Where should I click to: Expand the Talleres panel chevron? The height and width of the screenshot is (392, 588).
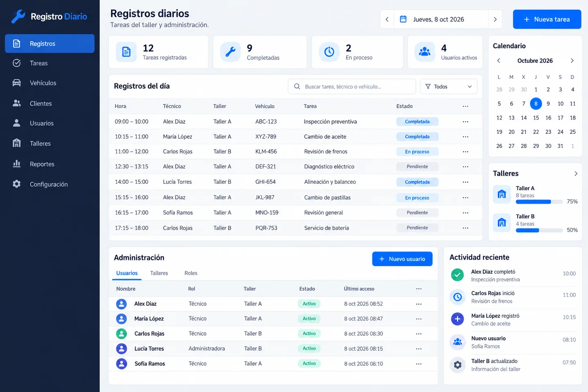576,174
